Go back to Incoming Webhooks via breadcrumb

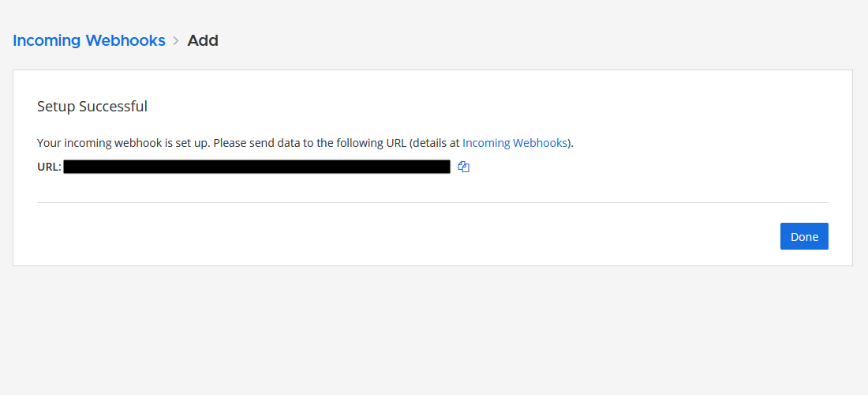click(x=89, y=40)
